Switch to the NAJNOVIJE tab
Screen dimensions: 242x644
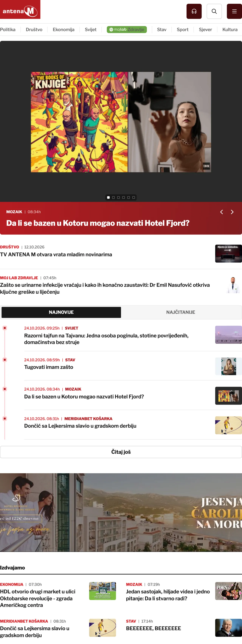(x=61, y=312)
